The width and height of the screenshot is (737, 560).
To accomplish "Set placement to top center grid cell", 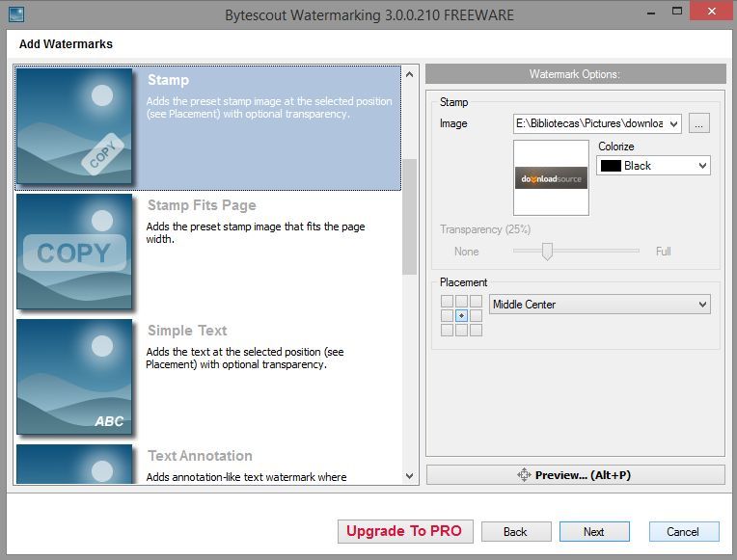I will click(x=461, y=301).
